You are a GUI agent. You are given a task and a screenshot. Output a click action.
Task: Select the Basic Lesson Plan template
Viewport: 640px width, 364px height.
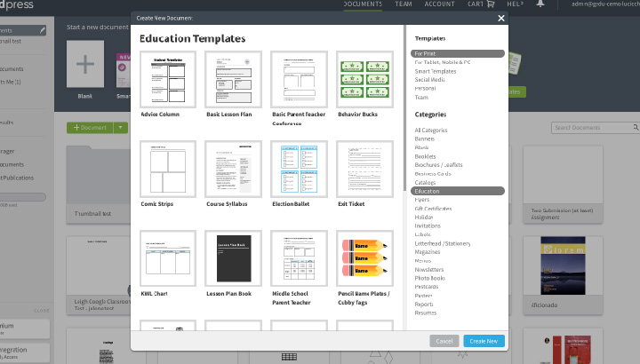click(234, 80)
